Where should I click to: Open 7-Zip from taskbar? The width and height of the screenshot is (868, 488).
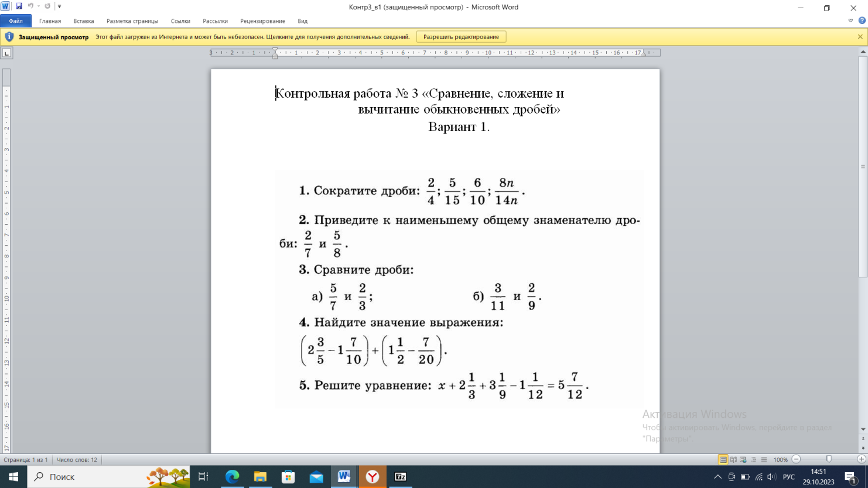click(x=401, y=477)
